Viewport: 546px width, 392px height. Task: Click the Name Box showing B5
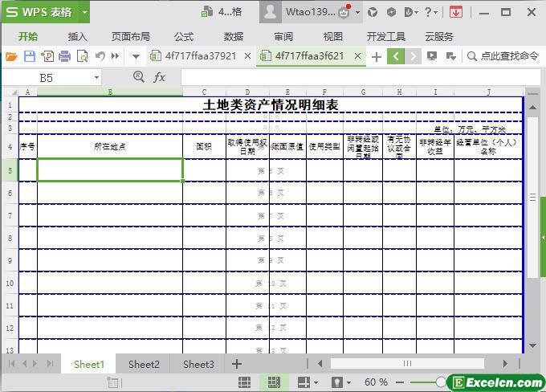pyautogui.click(x=47, y=78)
